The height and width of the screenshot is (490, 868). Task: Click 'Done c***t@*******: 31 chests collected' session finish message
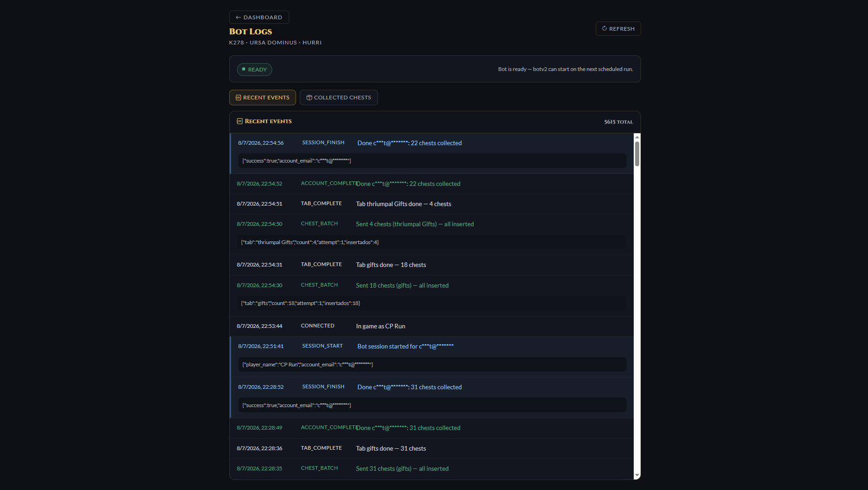click(410, 387)
